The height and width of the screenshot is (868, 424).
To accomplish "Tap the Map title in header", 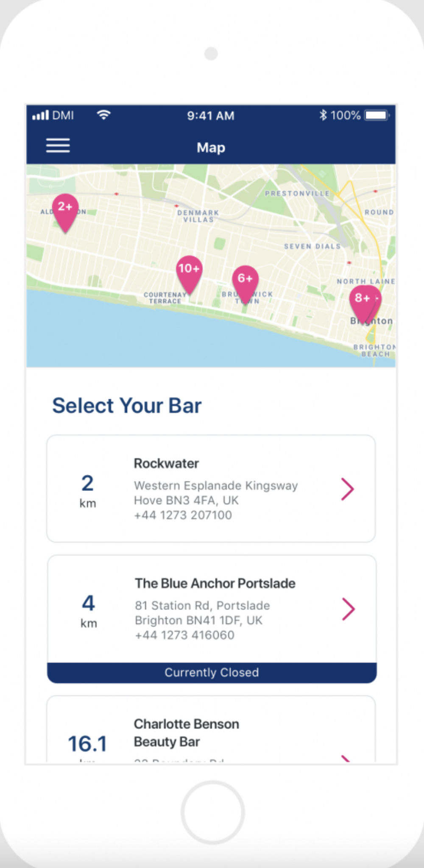I will 211,147.
